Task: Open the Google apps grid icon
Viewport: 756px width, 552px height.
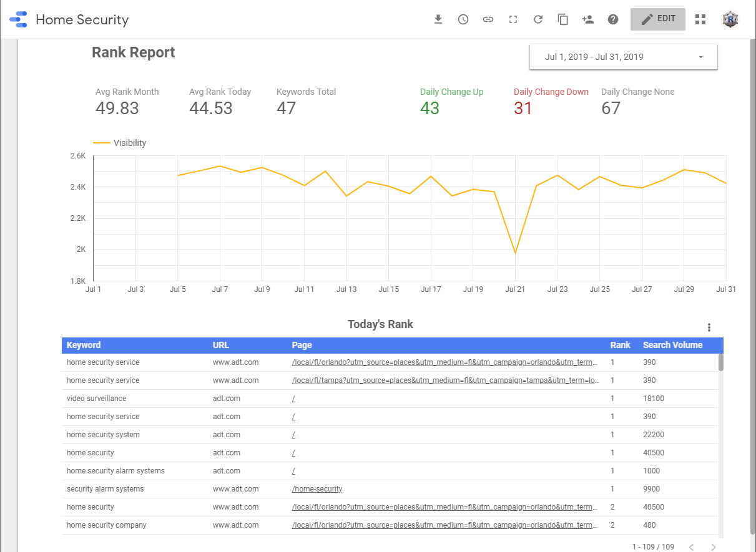Action: point(700,19)
